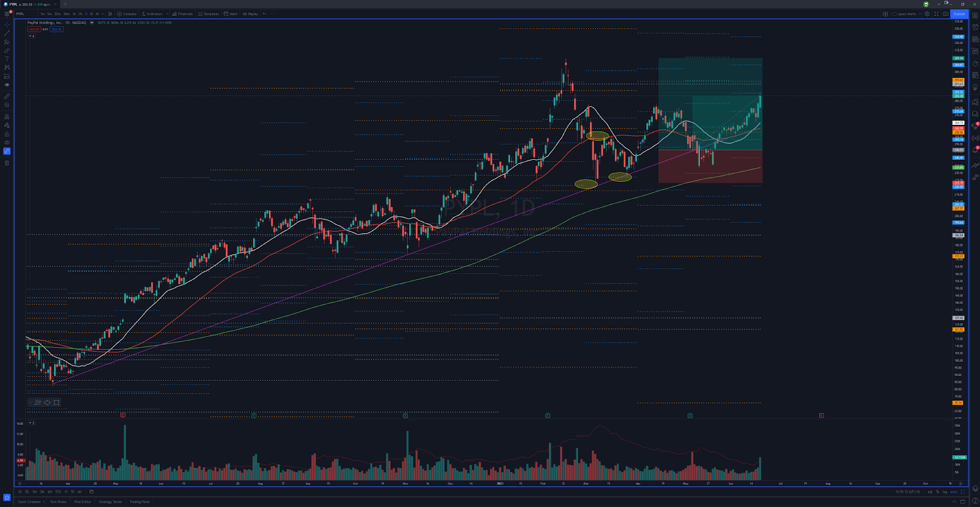Create a new Alert
The width and height of the screenshot is (980, 507).
(x=230, y=13)
